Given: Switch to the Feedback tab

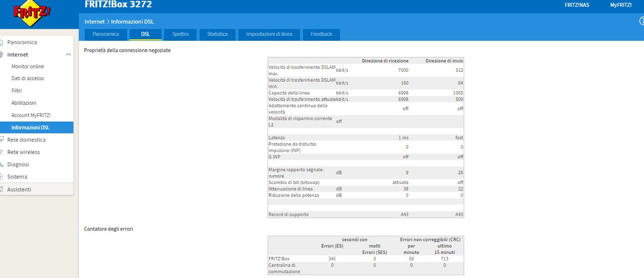Looking at the screenshot, I should click(321, 34).
